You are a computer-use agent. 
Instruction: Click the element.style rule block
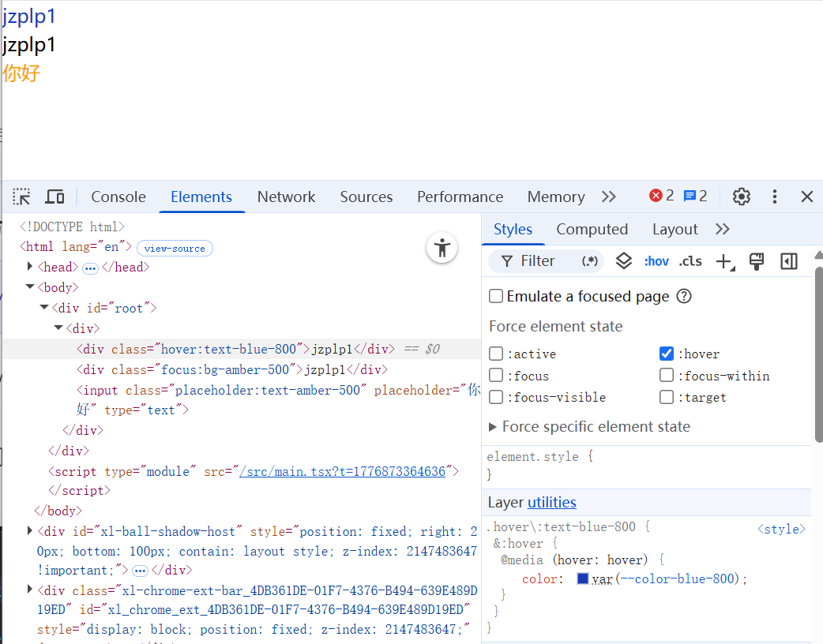point(646,465)
